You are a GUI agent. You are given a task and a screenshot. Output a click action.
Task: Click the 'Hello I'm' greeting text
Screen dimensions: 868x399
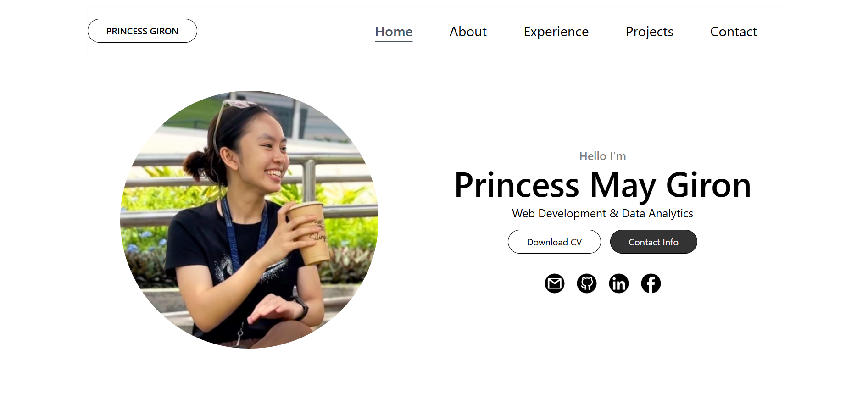pos(602,156)
